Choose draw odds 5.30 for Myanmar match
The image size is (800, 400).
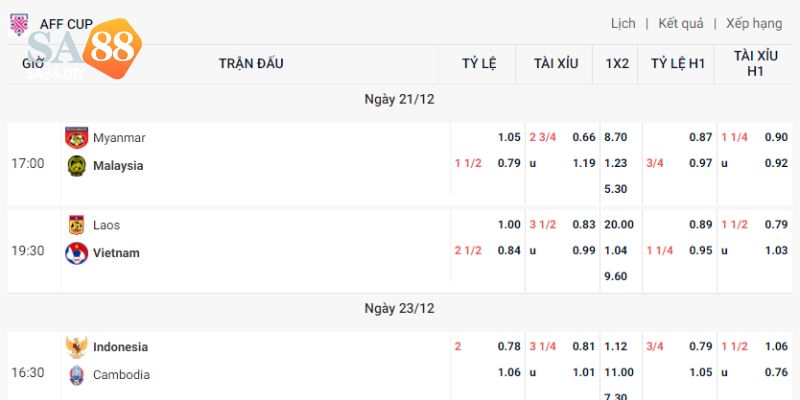[617, 189]
